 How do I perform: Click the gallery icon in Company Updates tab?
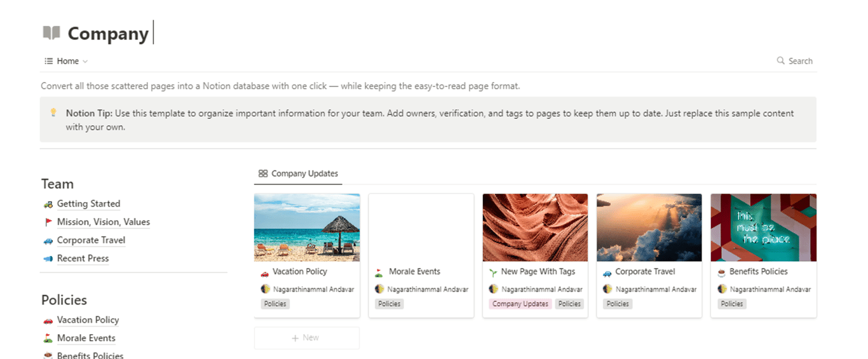[x=263, y=173]
